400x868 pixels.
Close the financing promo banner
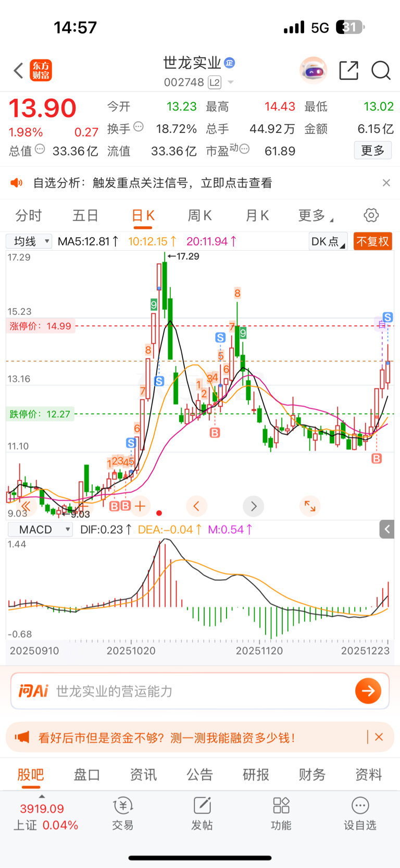click(x=379, y=737)
